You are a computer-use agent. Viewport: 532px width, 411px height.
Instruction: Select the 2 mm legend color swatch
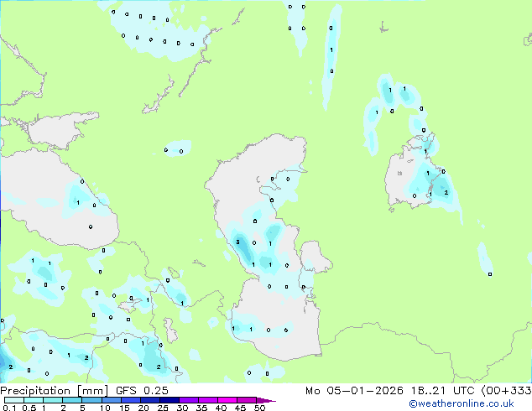[x=72, y=400]
